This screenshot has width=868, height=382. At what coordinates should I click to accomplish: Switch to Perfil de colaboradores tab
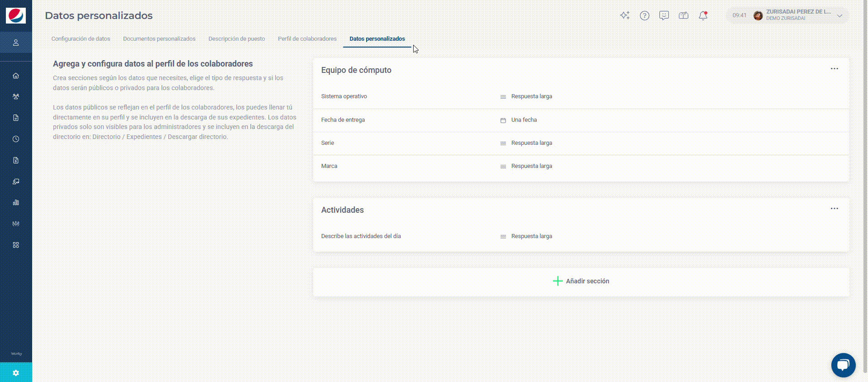pyautogui.click(x=307, y=39)
